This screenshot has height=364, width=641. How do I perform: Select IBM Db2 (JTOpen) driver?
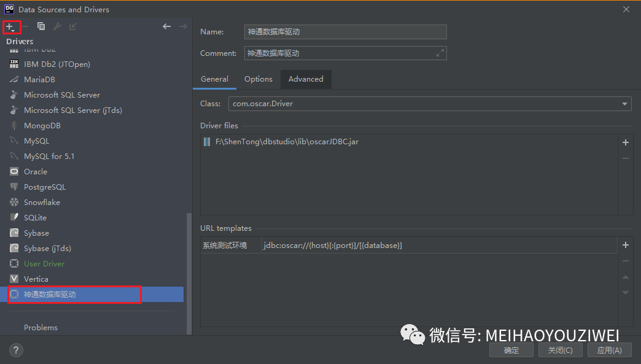[x=92, y=64]
